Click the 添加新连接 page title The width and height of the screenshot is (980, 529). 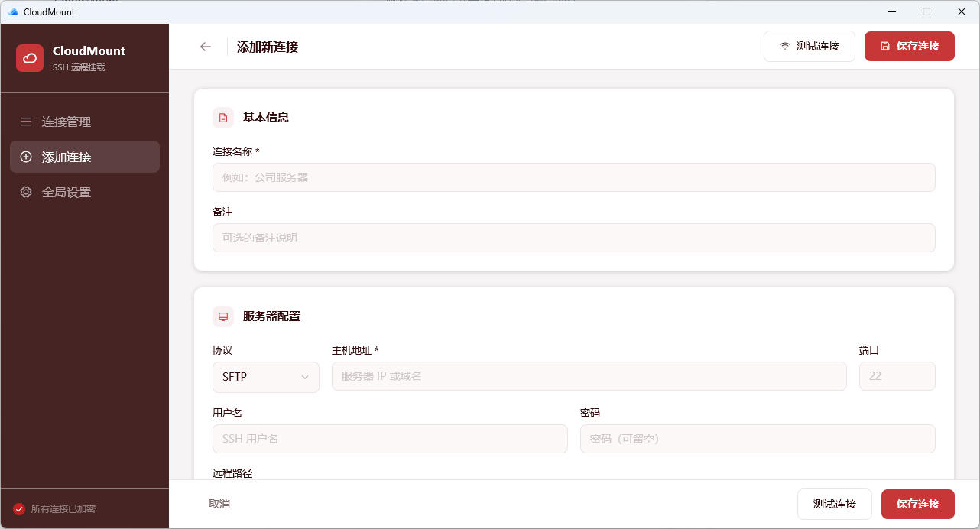(268, 47)
